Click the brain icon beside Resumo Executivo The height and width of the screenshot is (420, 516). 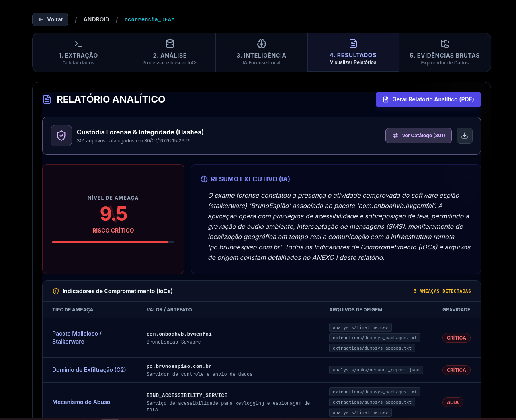click(204, 179)
